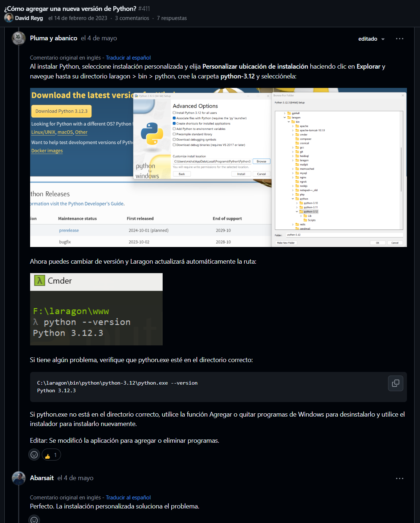420x523 pixels.
Task: Tick 'Install Python 3.12 for all users' checkbox
Action: (174, 113)
